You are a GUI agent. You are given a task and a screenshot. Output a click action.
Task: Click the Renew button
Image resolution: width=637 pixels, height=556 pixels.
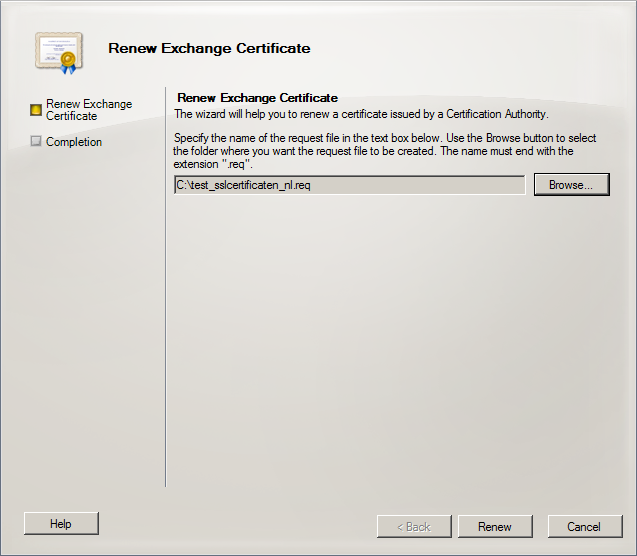tap(495, 527)
